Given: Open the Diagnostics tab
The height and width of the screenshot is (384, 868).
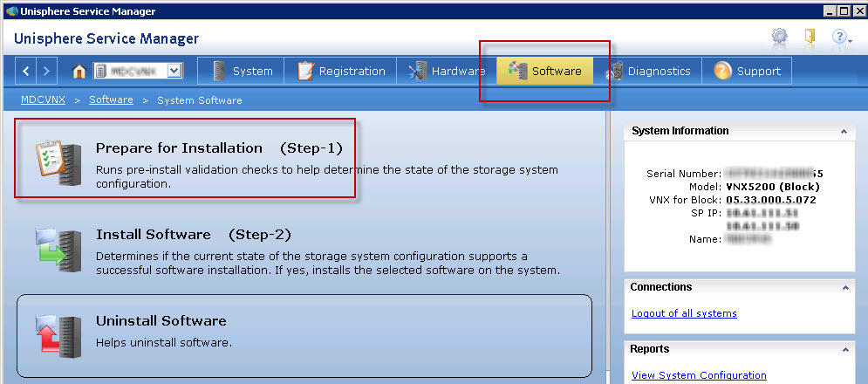Looking at the screenshot, I should [647, 71].
